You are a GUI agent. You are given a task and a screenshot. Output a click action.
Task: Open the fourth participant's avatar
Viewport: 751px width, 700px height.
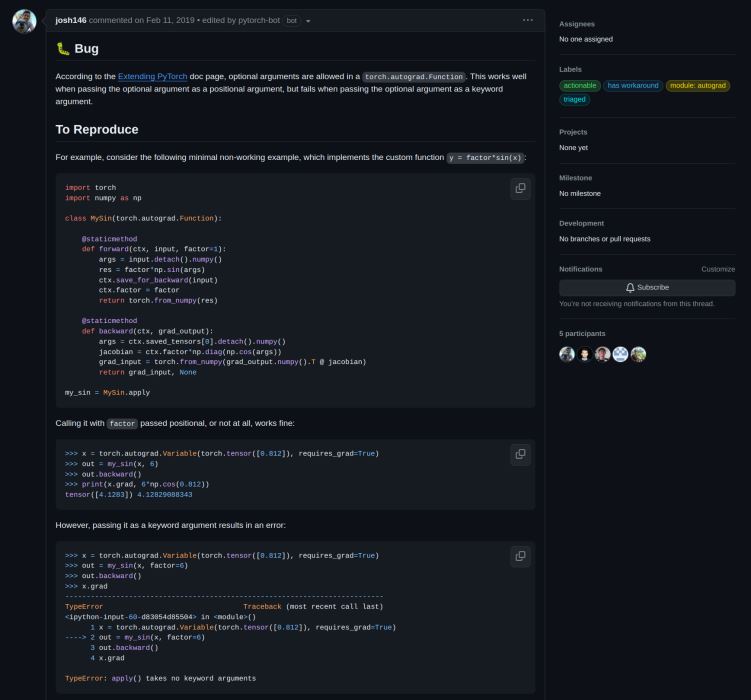pos(620,354)
